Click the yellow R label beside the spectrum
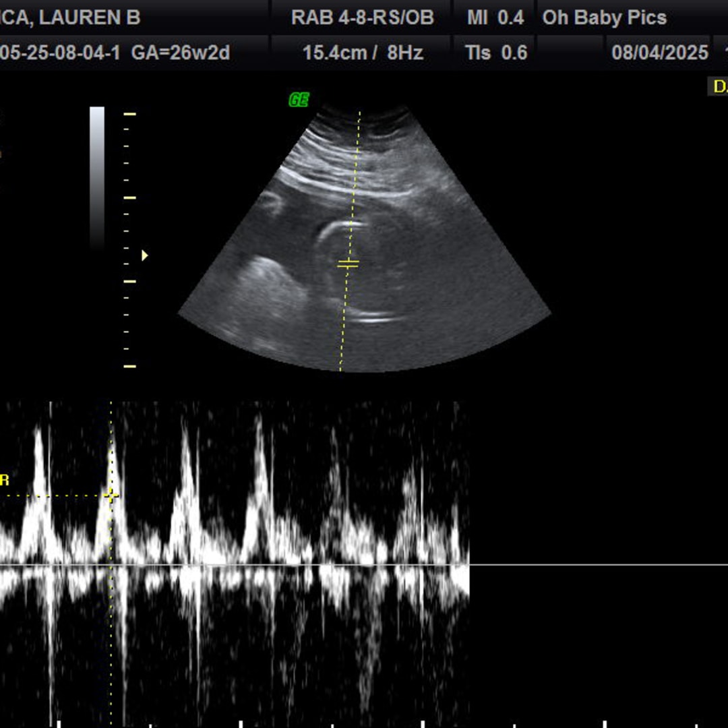 (5, 481)
